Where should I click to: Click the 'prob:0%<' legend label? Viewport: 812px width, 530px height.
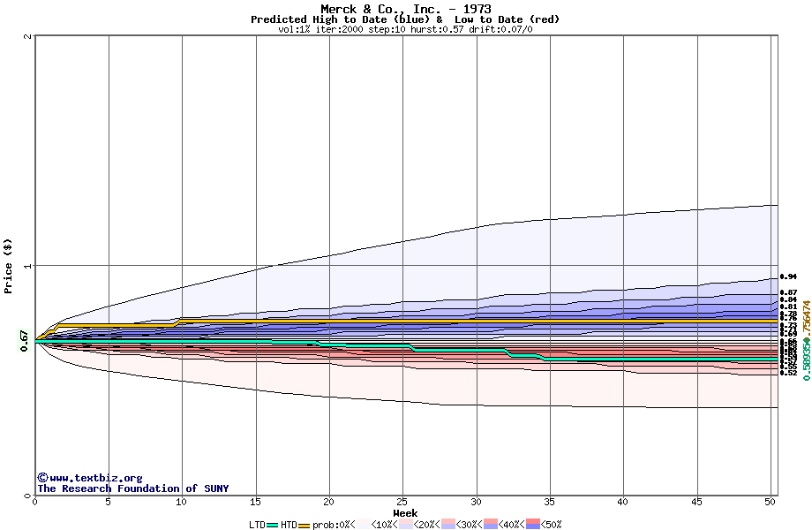[334, 525]
